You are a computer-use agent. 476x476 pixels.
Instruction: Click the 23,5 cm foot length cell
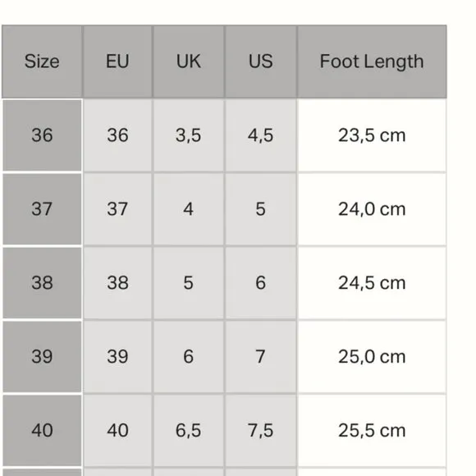(372, 135)
